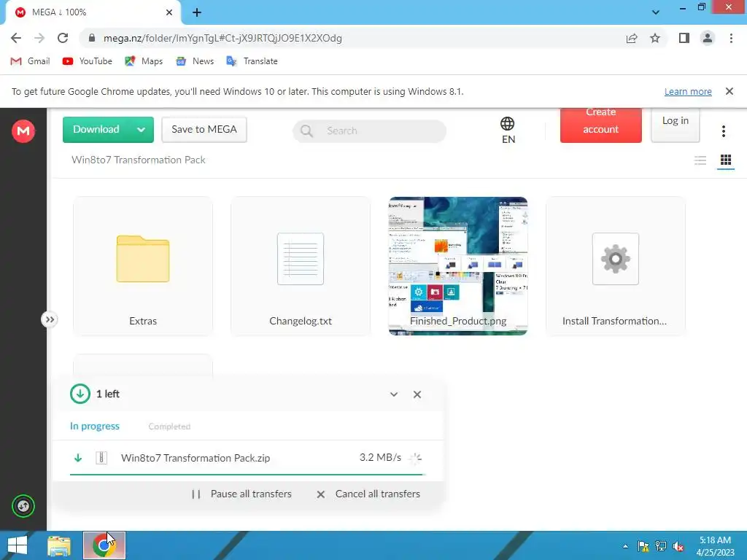Image resolution: width=747 pixels, height=560 pixels.
Task: Open the transfer status icon at the bottom of the sidebar
Action: [23, 506]
